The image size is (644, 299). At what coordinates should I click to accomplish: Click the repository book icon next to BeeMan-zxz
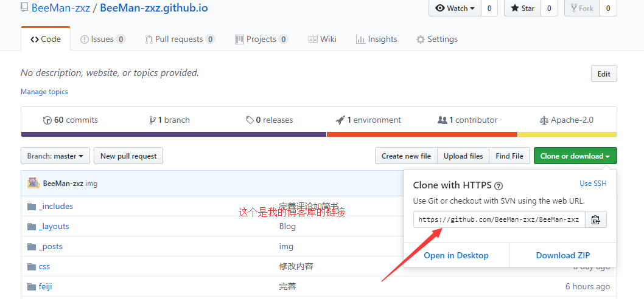click(24, 7)
